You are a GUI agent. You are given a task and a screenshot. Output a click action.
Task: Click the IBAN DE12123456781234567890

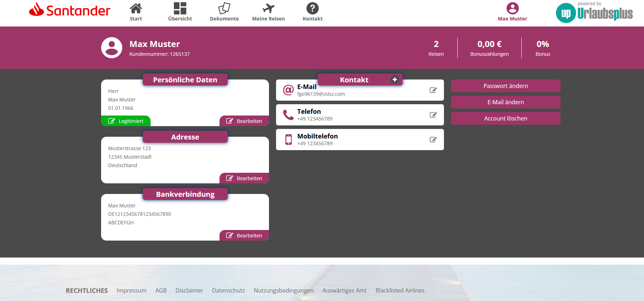[x=140, y=214]
